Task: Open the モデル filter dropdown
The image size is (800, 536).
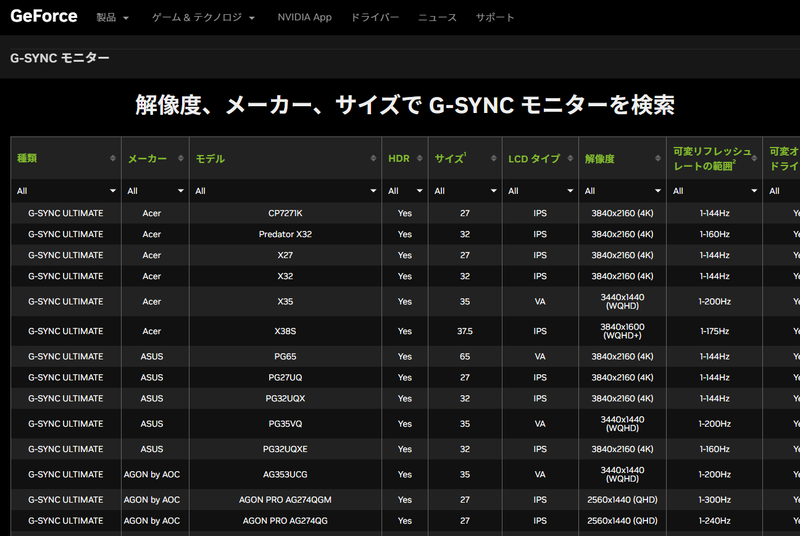Action: pos(285,191)
